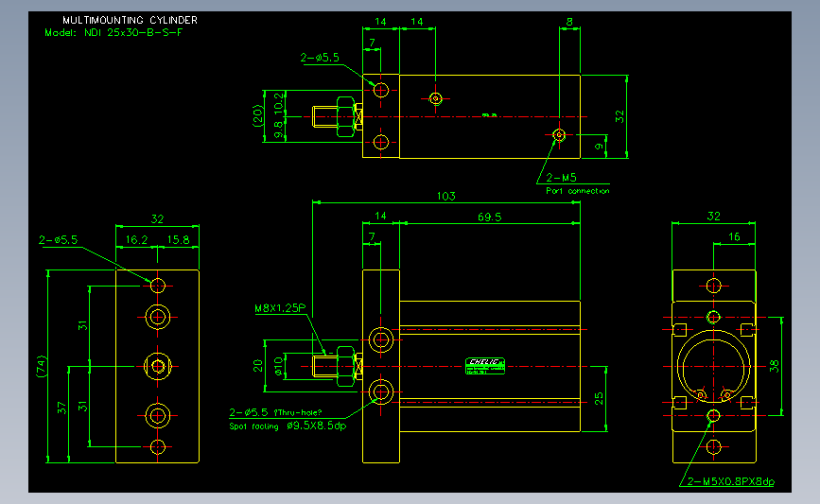Click the M8X1.25P thread label

coord(280,308)
